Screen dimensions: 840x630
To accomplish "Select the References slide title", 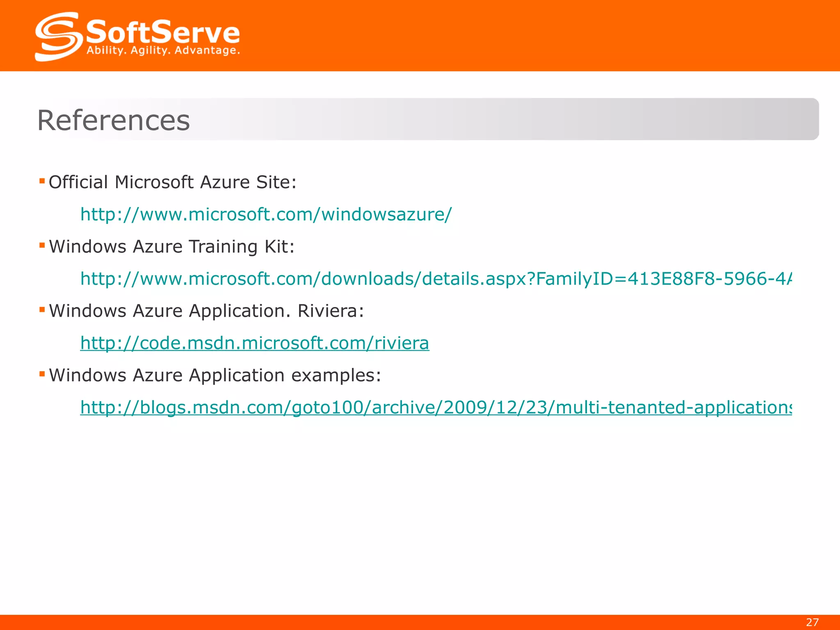I will point(114,120).
